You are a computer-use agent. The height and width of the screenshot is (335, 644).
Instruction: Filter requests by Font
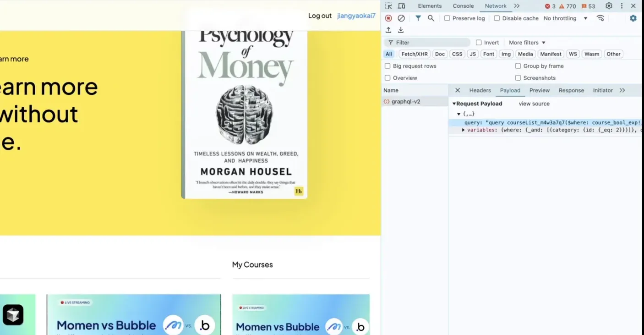(x=489, y=54)
